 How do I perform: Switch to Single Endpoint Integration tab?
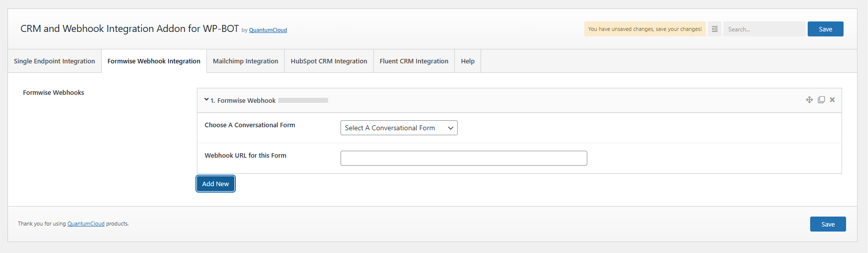54,61
